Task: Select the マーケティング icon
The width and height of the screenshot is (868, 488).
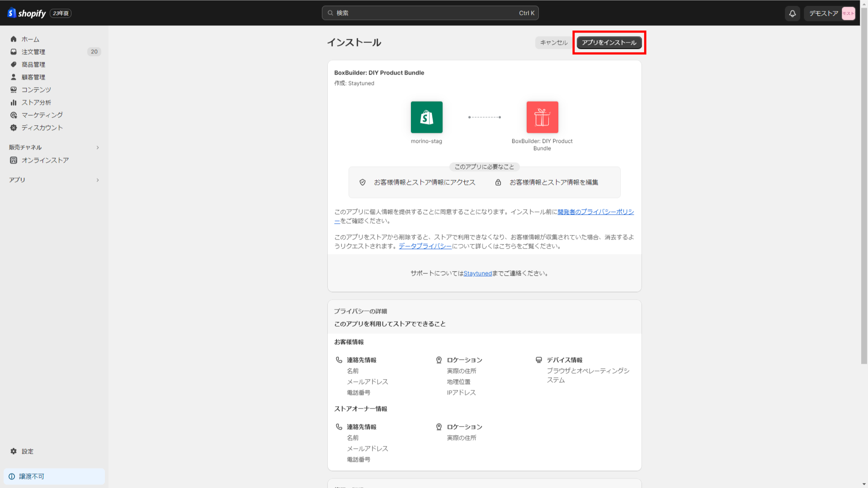Action: pos(14,115)
